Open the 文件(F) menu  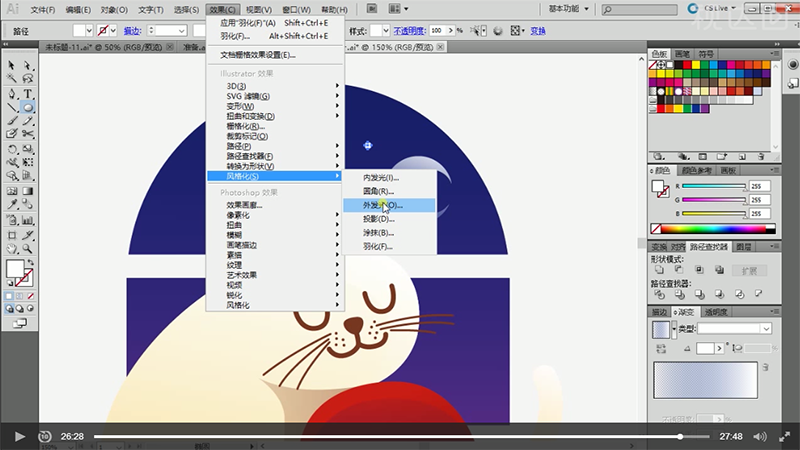pos(43,10)
